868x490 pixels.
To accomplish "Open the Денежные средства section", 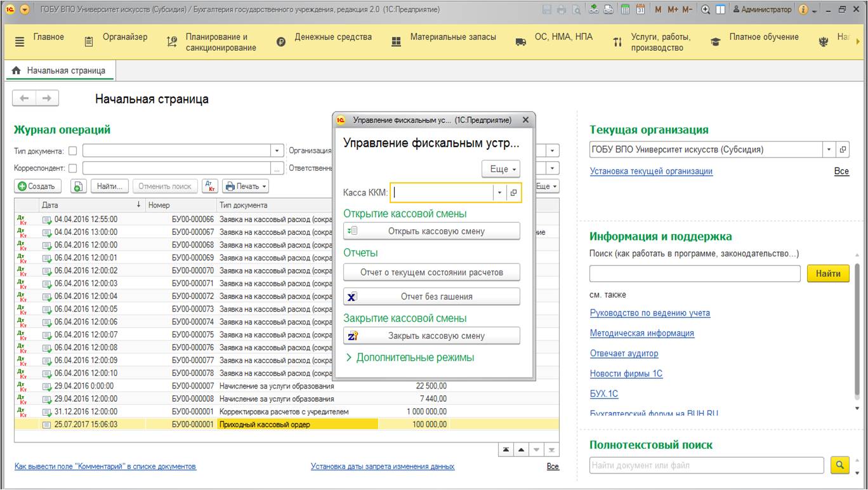I will coord(333,37).
